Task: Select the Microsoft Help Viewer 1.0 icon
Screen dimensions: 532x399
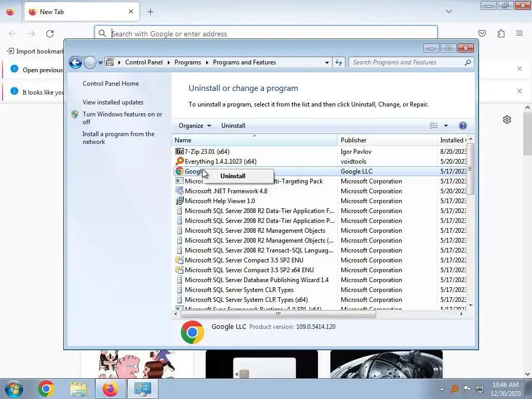Action: click(x=179, y=201)
